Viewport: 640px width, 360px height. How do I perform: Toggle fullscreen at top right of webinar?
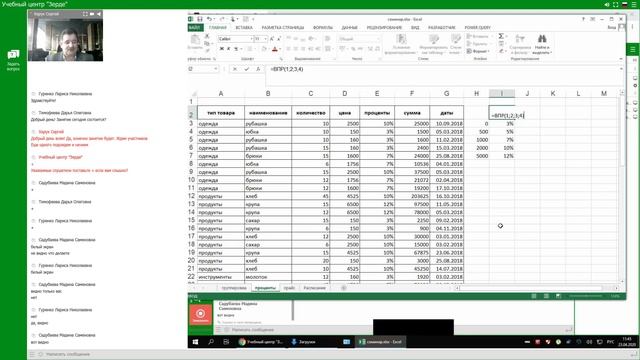point(615,4)
